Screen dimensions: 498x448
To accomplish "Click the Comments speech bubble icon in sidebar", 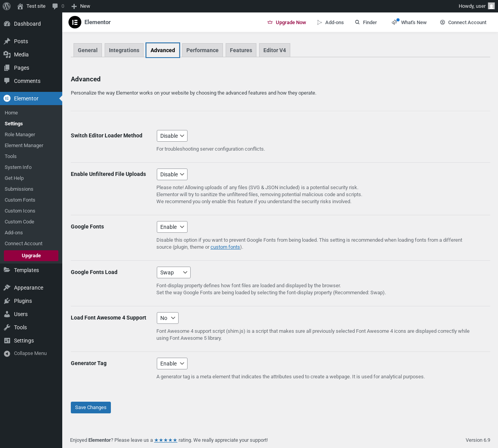I will (7, 81).
